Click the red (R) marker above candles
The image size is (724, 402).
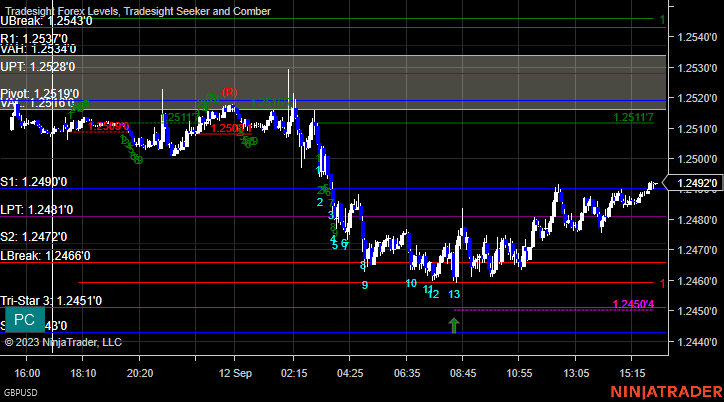pos(229,92)
